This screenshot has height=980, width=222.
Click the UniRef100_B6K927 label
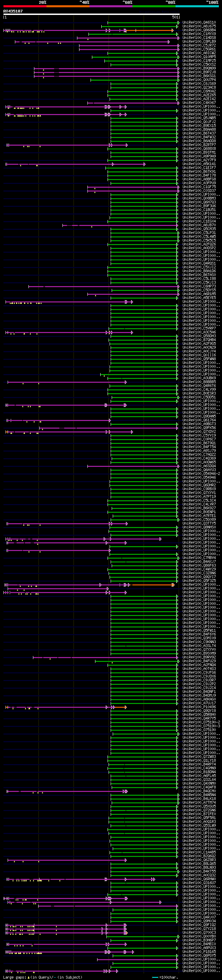coord(199,508)
